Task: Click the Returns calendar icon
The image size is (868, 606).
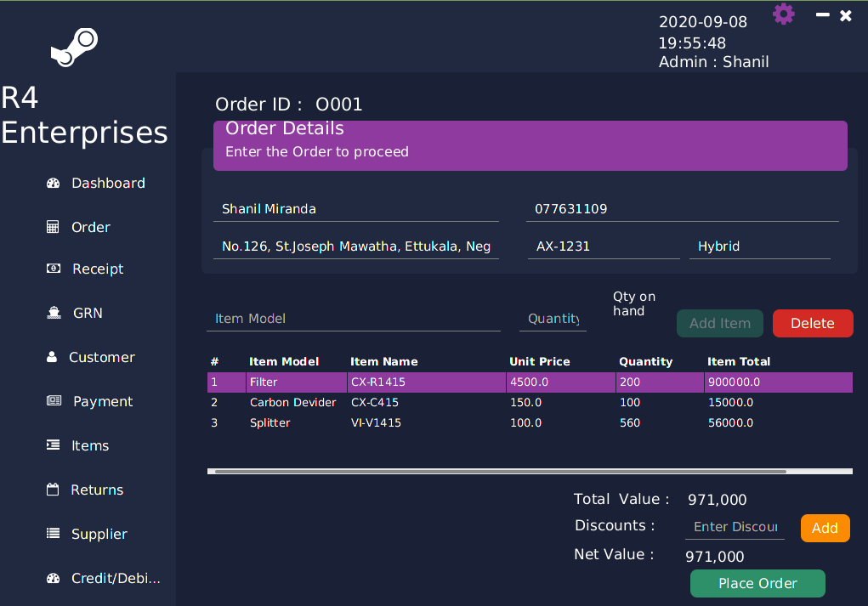Action: pyautogui.click(x=53, y=490)
